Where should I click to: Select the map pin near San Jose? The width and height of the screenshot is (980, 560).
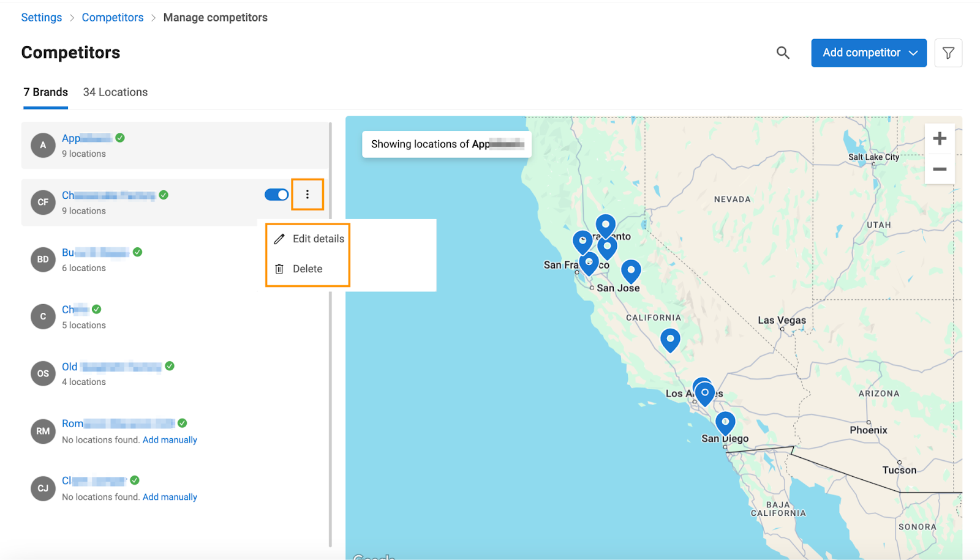631,271
